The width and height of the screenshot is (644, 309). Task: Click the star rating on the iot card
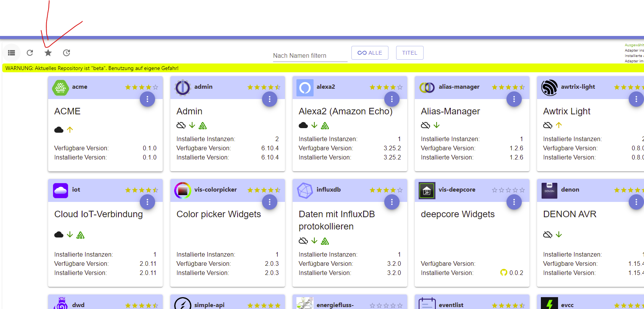[142, 190]
